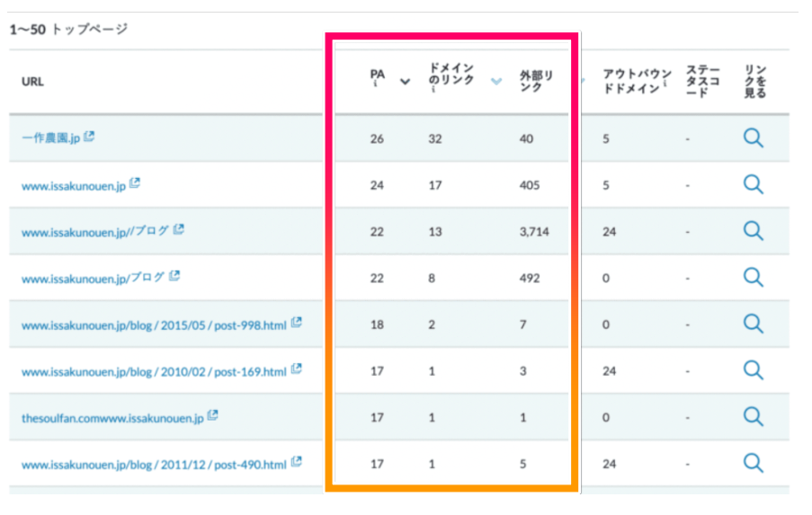
Task: Open www.issakunouen.jp//ブログ link
Action: tap(95, 232)
